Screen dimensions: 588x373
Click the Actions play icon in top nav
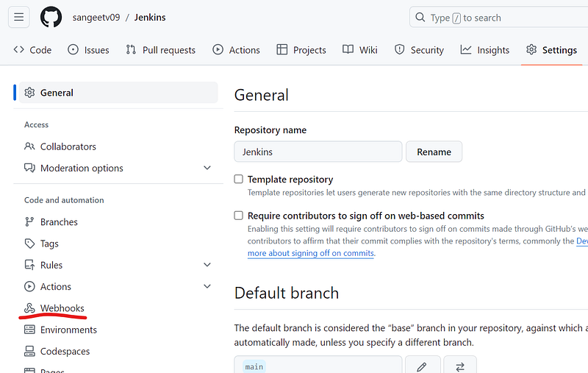point(218,49)
